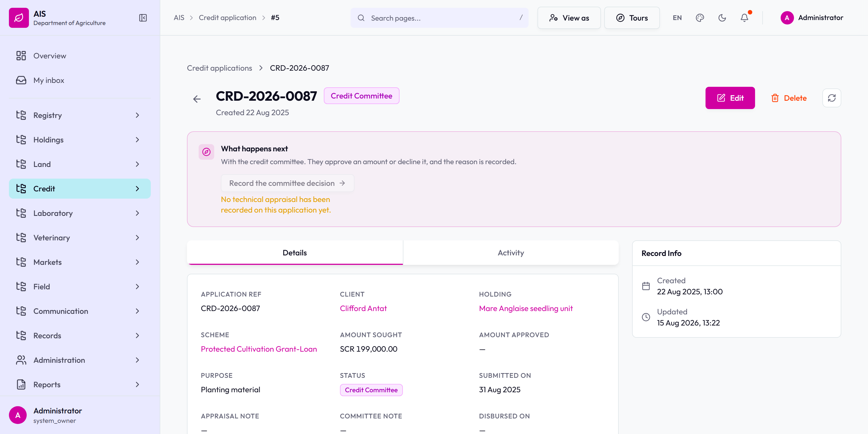Focus the Search pages field

pos(439,18)
